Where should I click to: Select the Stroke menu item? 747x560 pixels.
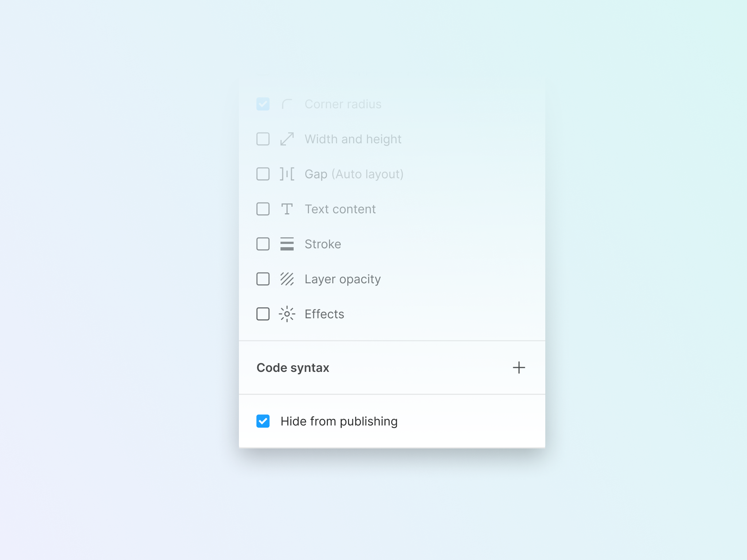pos(322,244)
